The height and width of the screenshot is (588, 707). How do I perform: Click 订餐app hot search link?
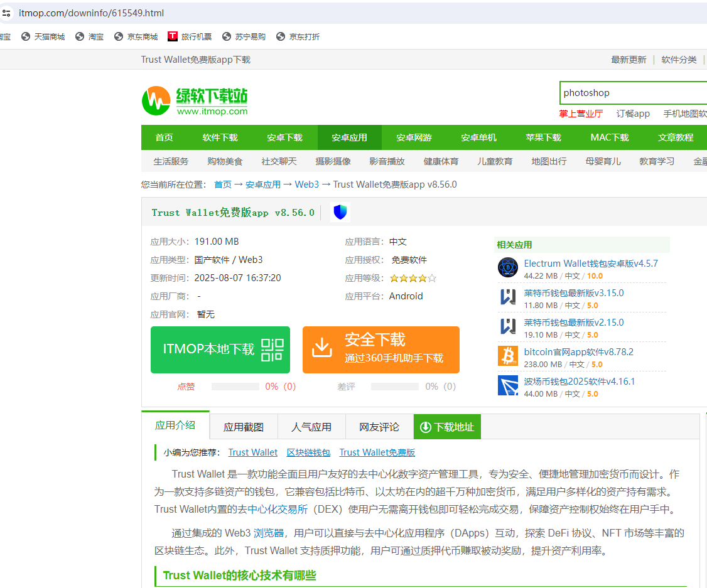coord(633,114)
